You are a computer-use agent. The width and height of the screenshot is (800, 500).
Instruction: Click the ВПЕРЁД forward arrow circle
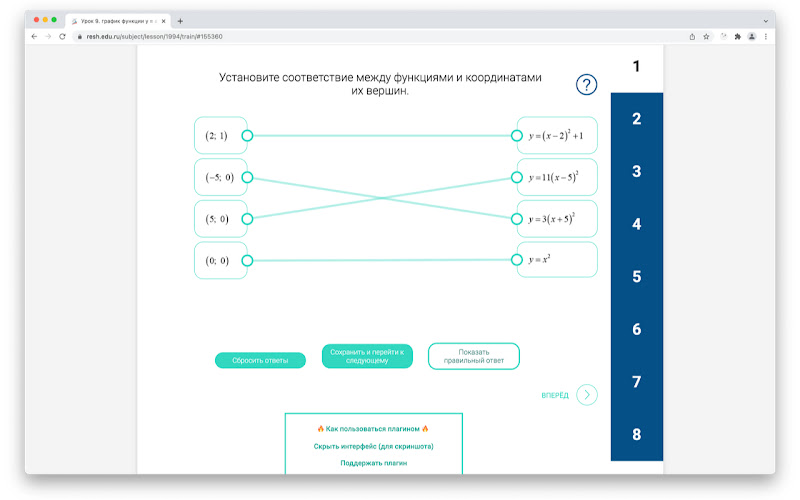click(587, 395)
